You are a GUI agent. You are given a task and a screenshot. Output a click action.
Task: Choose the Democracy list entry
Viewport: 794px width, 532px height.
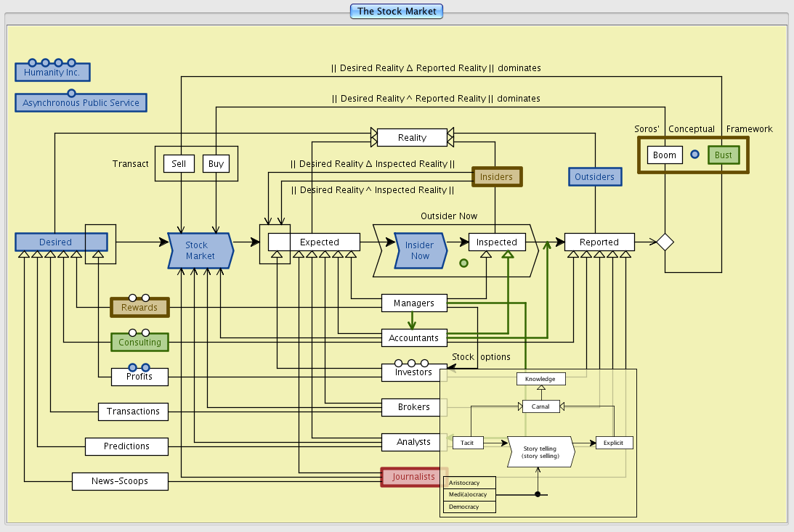point(469,507)
